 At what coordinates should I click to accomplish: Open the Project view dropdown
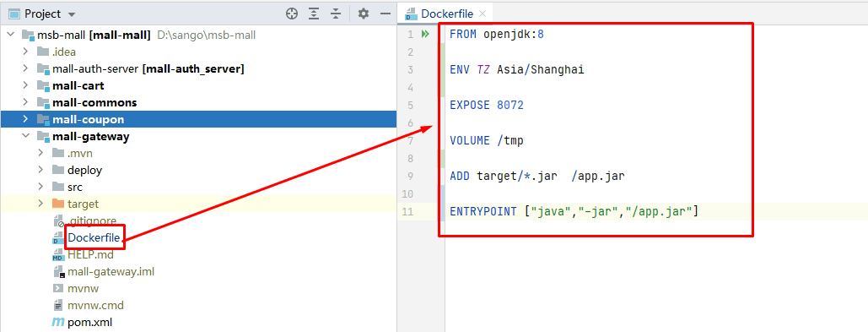coord(72,14)
